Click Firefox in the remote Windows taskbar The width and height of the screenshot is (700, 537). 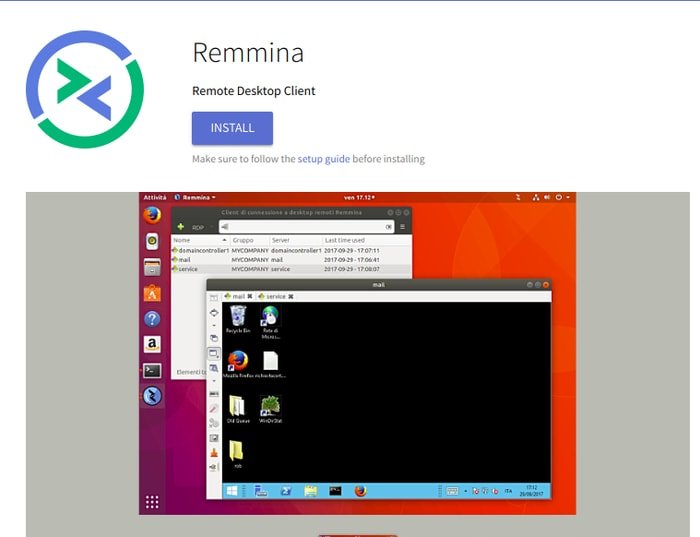[x=360, y=491]
